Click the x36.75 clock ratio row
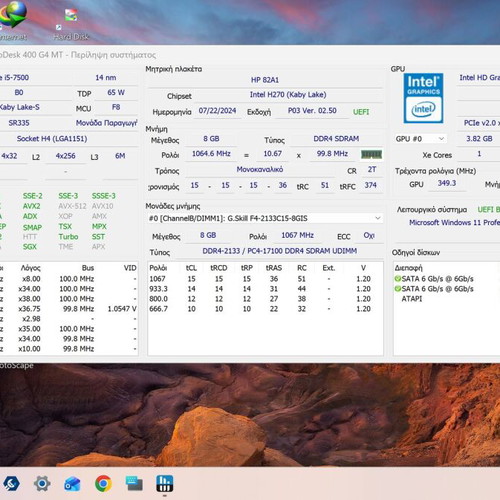Image resolution: width=500 pixels, height=500 pixels. click(69, 309)
